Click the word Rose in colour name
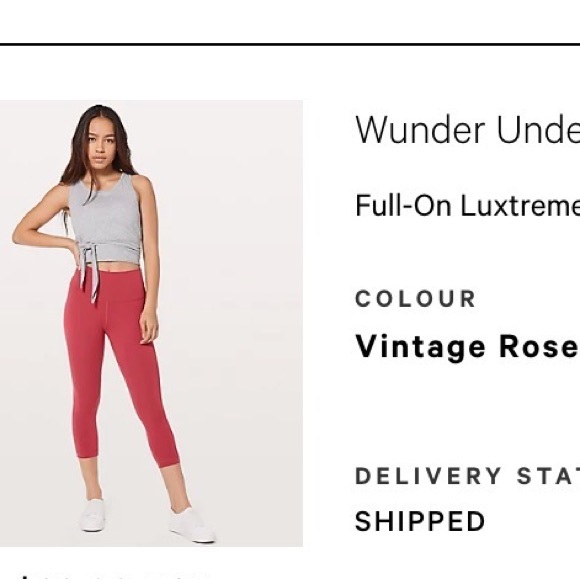 (539, 346)
